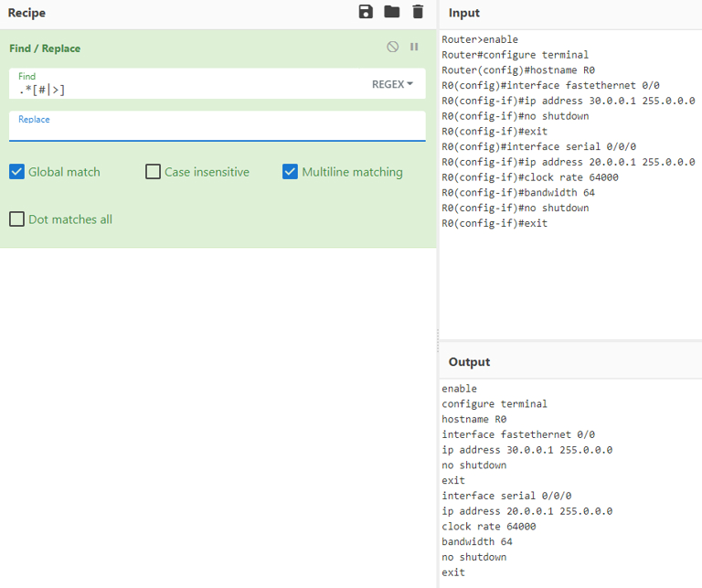
Task: Click the Recipe panel header
Action: tap(27, 13)
